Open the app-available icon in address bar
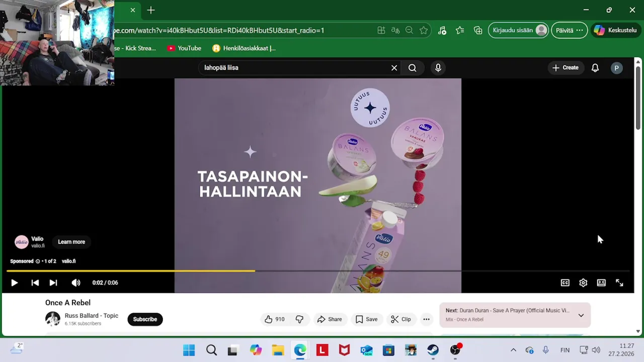 [x=381, y=30]
